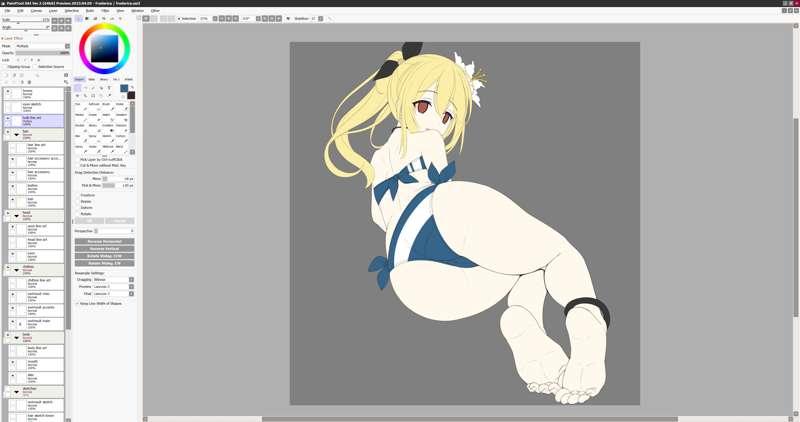Collapse the hair layer folder
Image resolution: width=800 pixels, height=422 pixels.
click(16, 134)
